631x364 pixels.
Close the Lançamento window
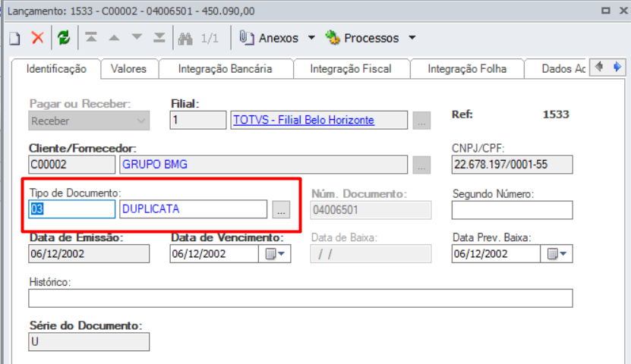pos(623,11)
